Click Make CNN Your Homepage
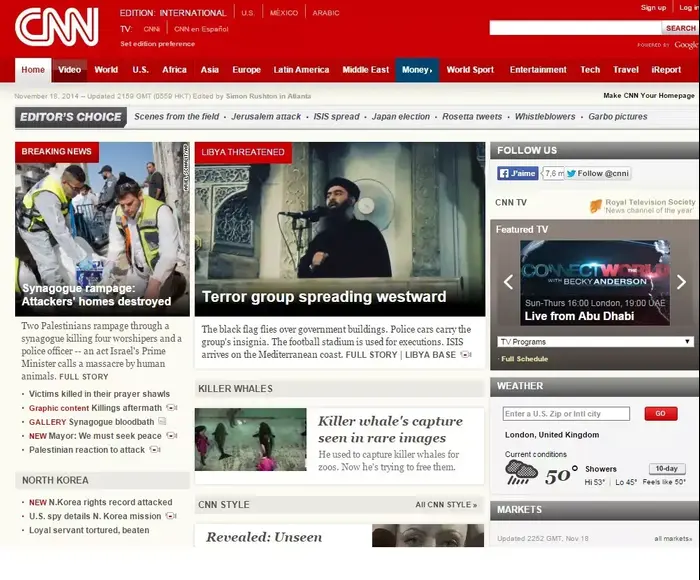700x580 pixels. [x=649, y=96]
